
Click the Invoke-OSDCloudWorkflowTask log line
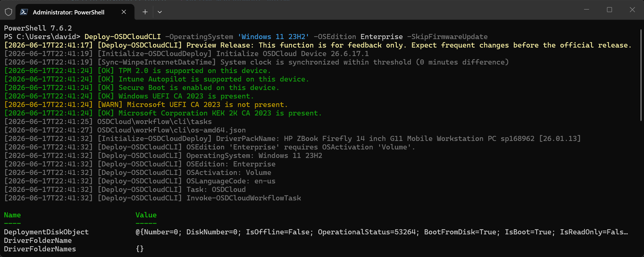[153, 198]
